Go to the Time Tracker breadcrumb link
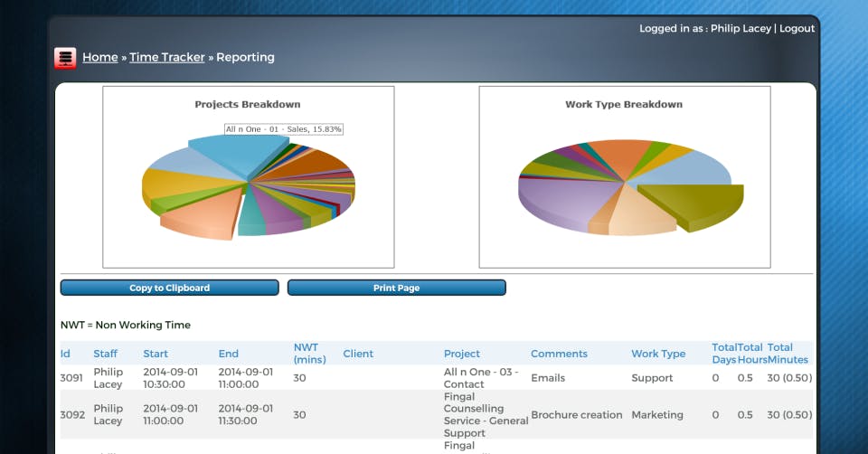Screen dimensions: 868x454 click(x=167, y=57)
